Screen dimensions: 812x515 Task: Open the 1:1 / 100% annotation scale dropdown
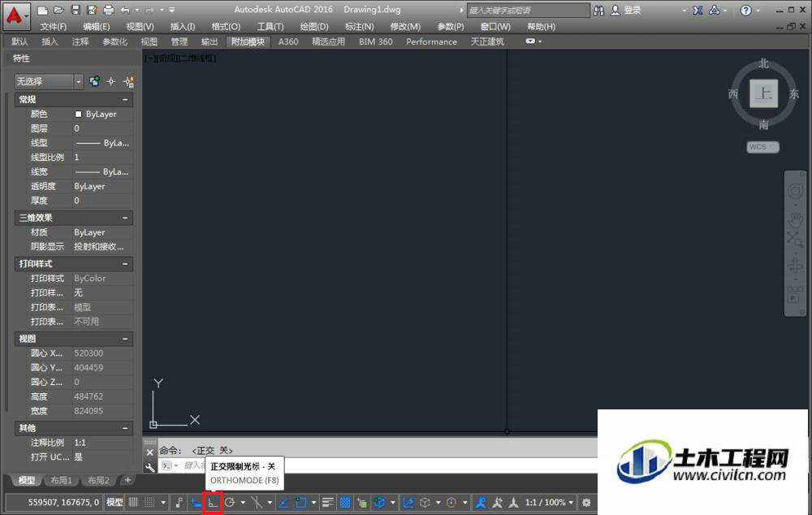[549, 503]
